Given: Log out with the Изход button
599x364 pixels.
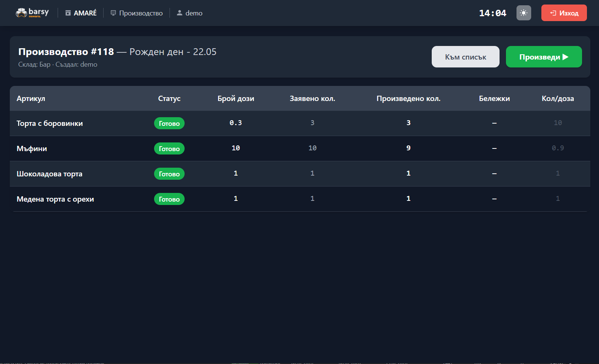Looking at the screenshot, I should 564,13.
